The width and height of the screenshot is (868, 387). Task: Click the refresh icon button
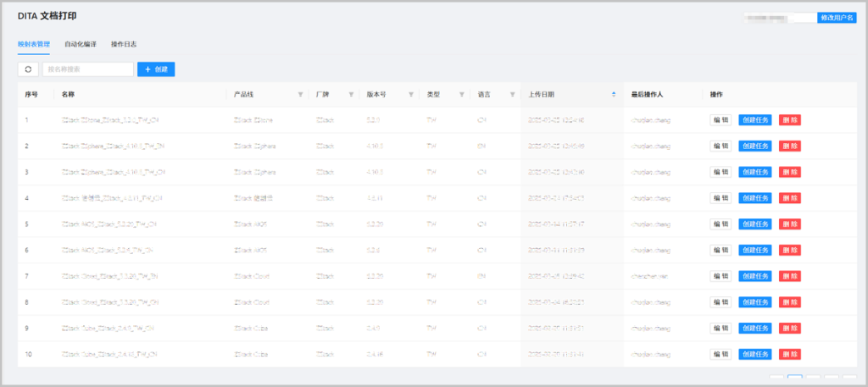click(28, 69)
